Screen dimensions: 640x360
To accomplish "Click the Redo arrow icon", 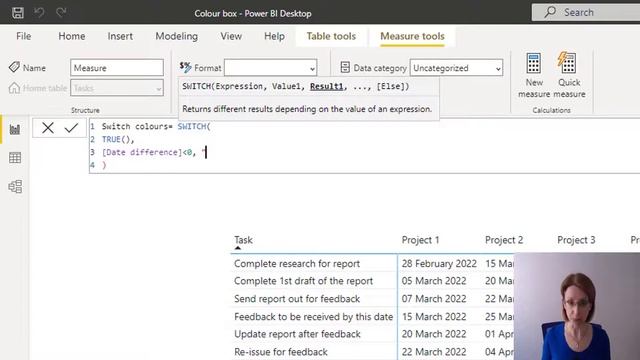I will [x=61, y=13].
